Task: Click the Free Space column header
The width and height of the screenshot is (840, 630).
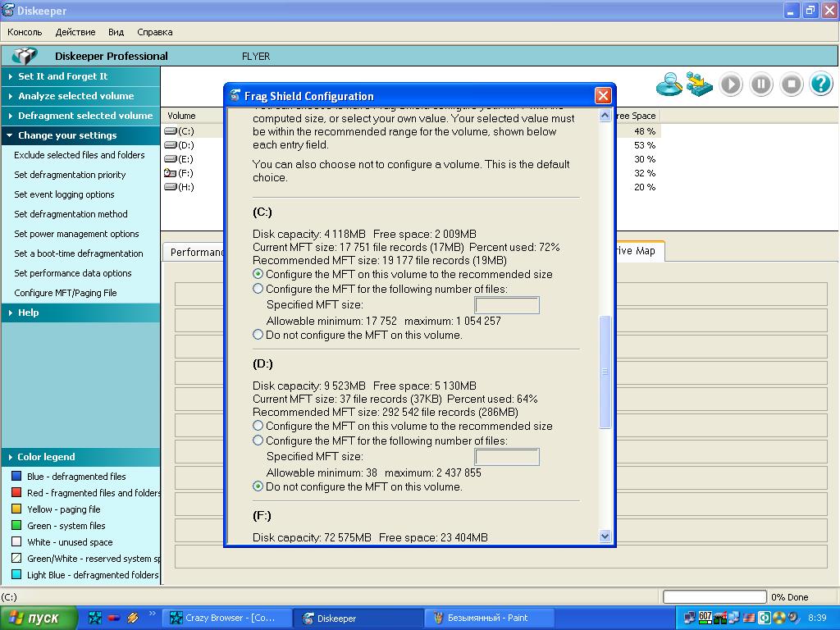Action: coord(637,116)
